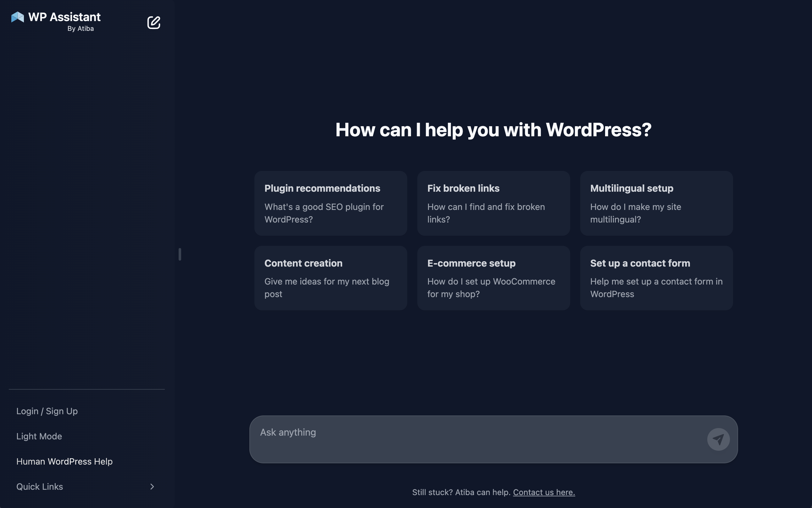Click Set up a contact form card
Viewport: 812px width, 508px height.
pos(656,278)
